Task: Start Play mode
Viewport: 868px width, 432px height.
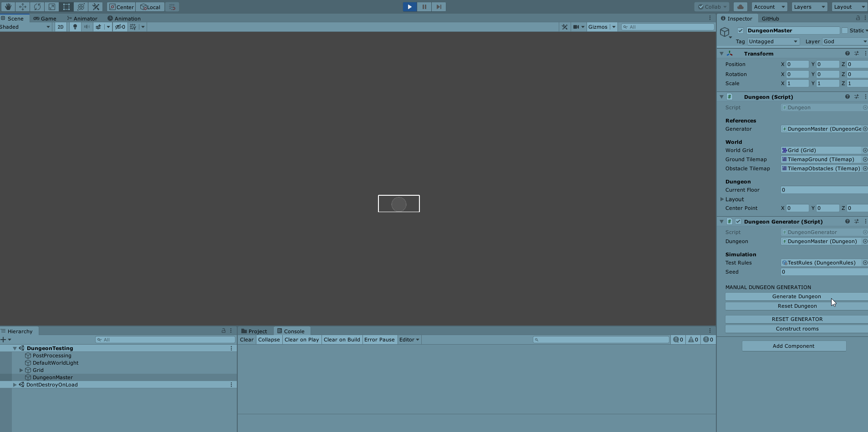Action: point(409,7)
